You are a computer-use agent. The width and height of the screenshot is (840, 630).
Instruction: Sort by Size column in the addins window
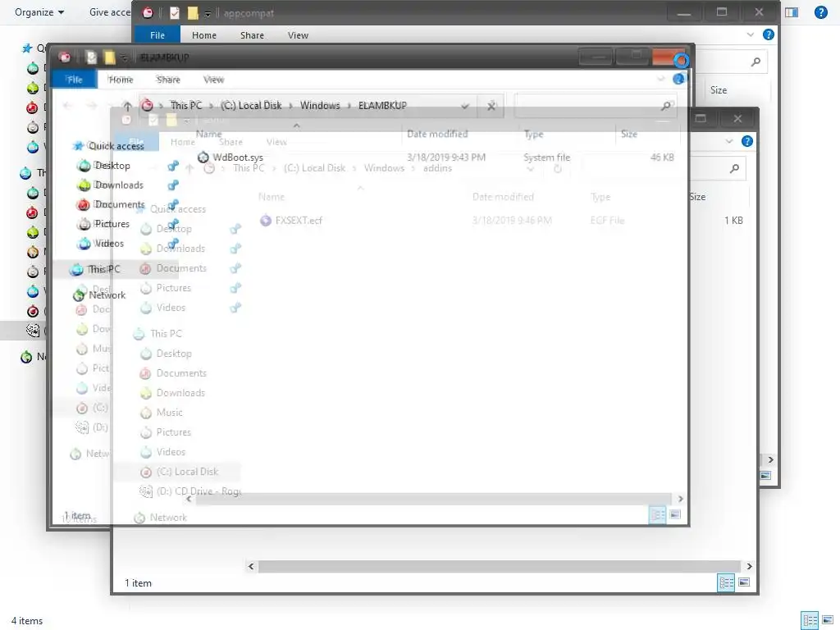[x=697, y=197]
